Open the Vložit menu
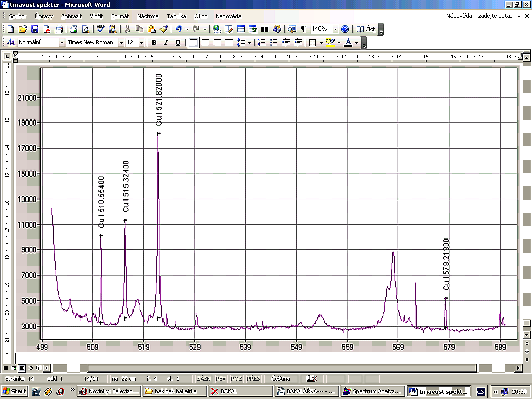The width and height of the screenshot is (532, 399). click(96, 16)
